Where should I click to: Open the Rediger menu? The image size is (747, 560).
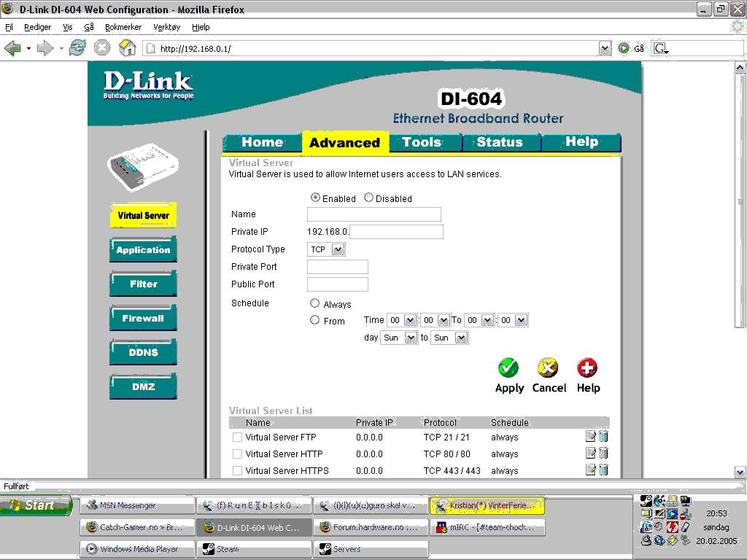click(x=38, y=27)
